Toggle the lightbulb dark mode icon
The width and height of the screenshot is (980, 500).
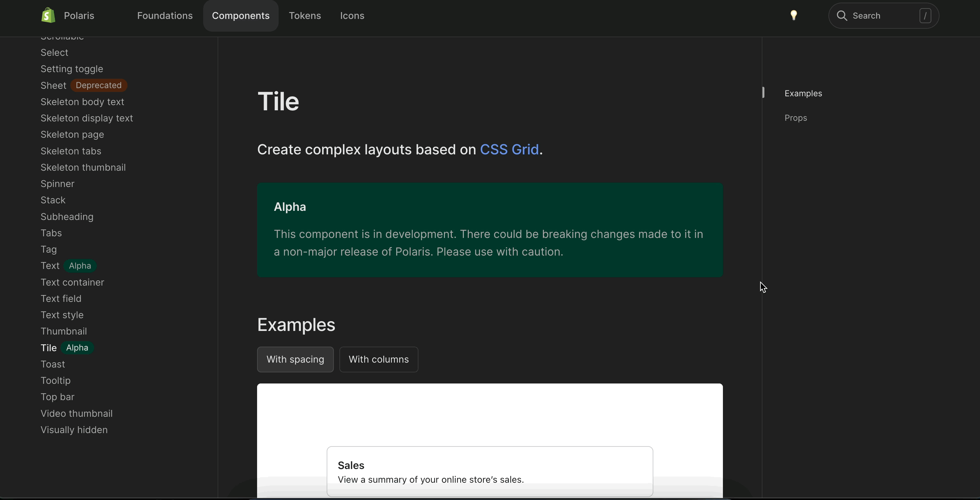[793, 16]
